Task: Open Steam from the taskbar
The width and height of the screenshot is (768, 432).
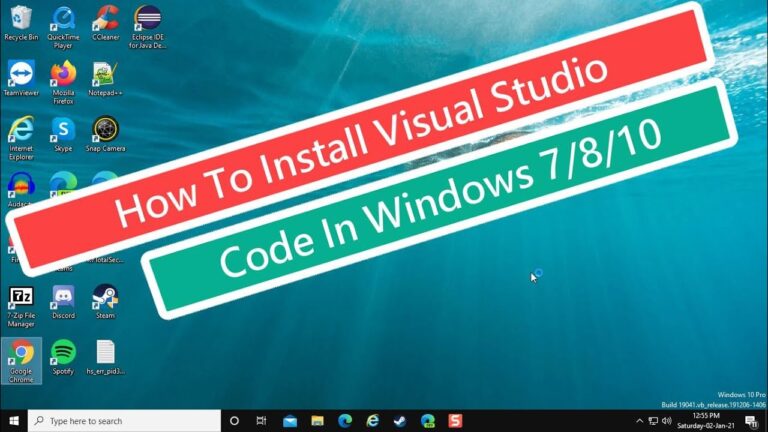Action: click(400, 421)
